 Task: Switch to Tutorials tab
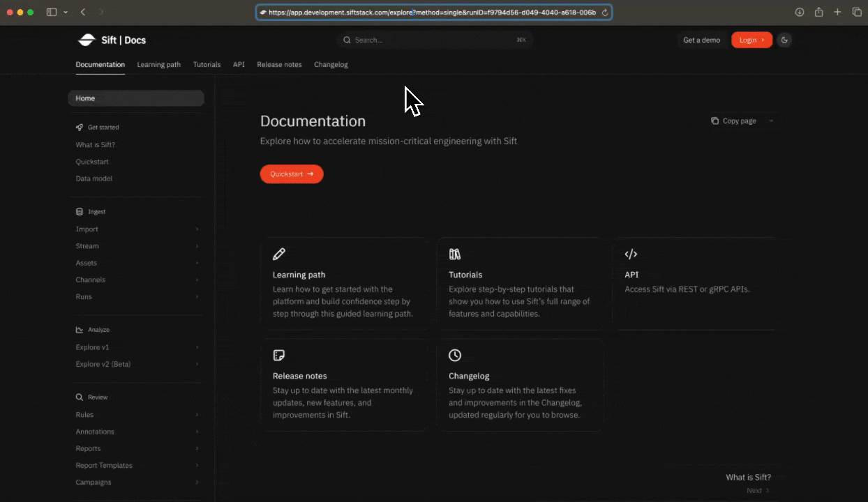[x=207, y=65]
